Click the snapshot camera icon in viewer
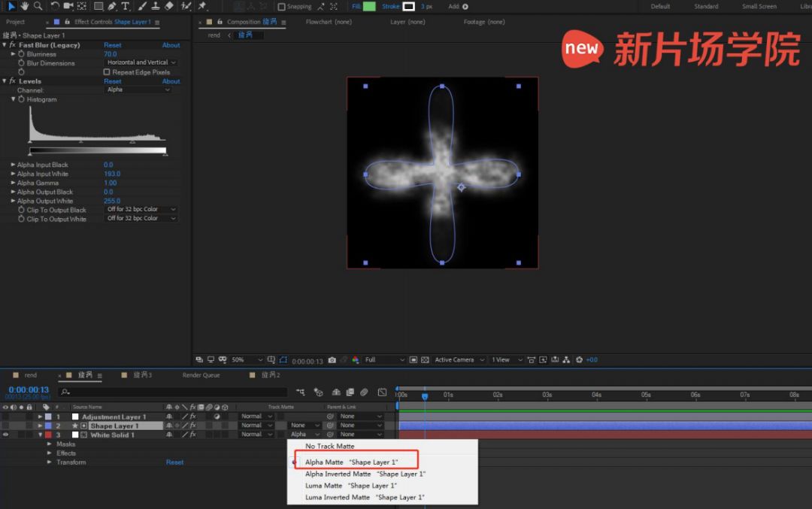This screenshot has height=509, width=812. [332, 360]
